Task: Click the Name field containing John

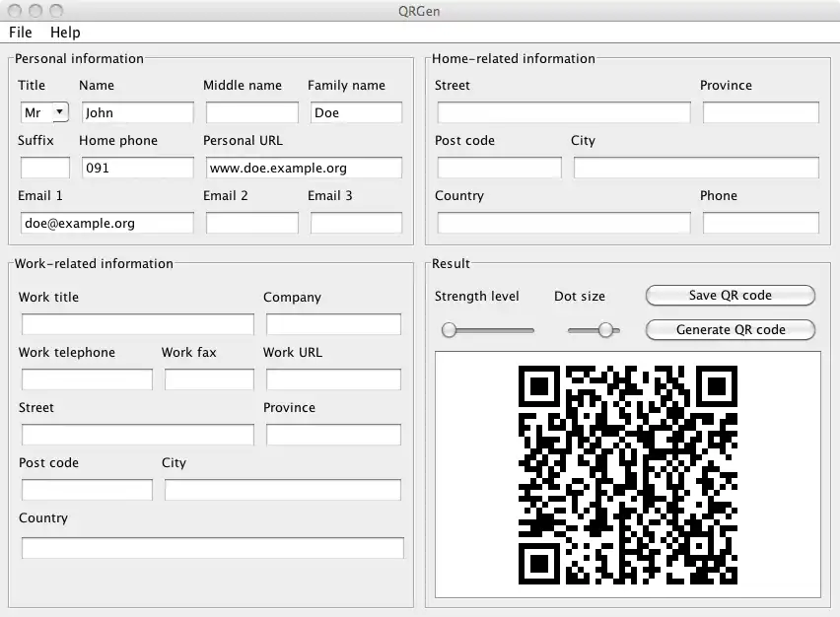Action: point(138,112)
